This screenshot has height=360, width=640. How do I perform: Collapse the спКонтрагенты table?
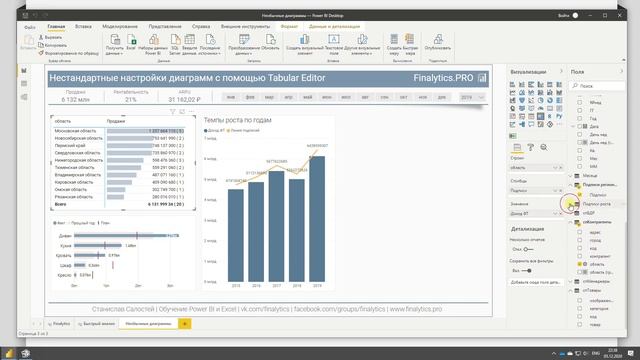click(571, 222)
